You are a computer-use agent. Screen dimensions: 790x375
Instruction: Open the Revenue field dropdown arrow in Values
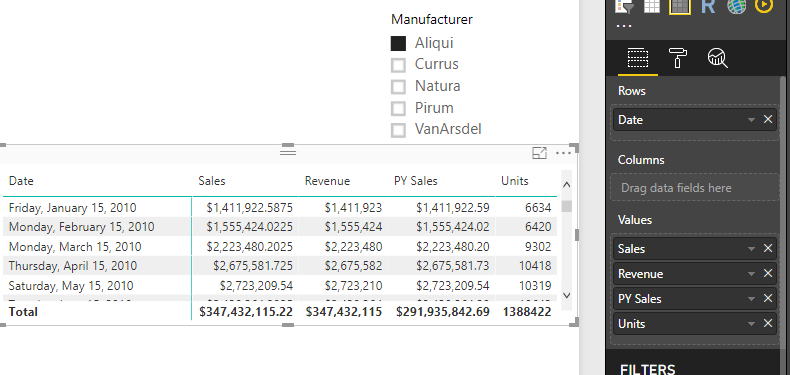coord(751,274)
